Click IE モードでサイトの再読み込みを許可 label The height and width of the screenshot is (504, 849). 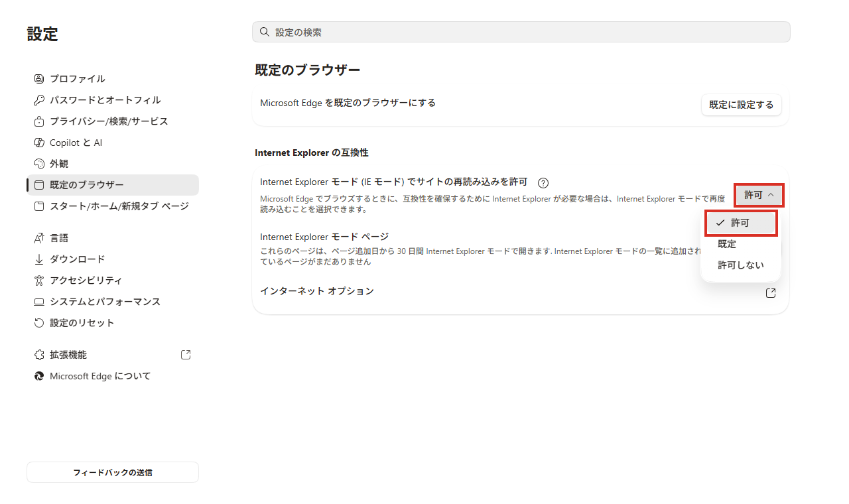point(393,182)
